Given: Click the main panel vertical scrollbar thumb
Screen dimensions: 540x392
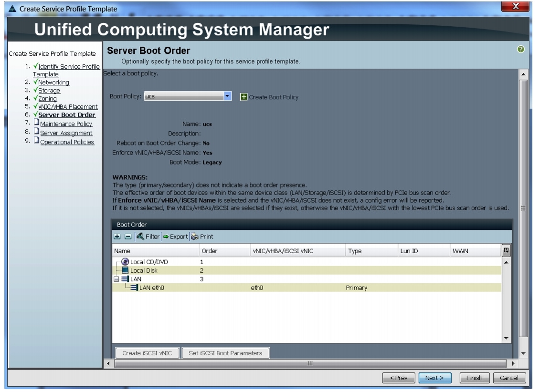Looking at the screenshot, I should click(x=523, y=208).
